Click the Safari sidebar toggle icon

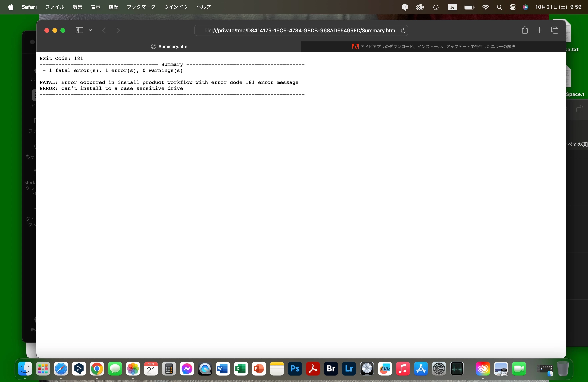click(x=79, y=30)
